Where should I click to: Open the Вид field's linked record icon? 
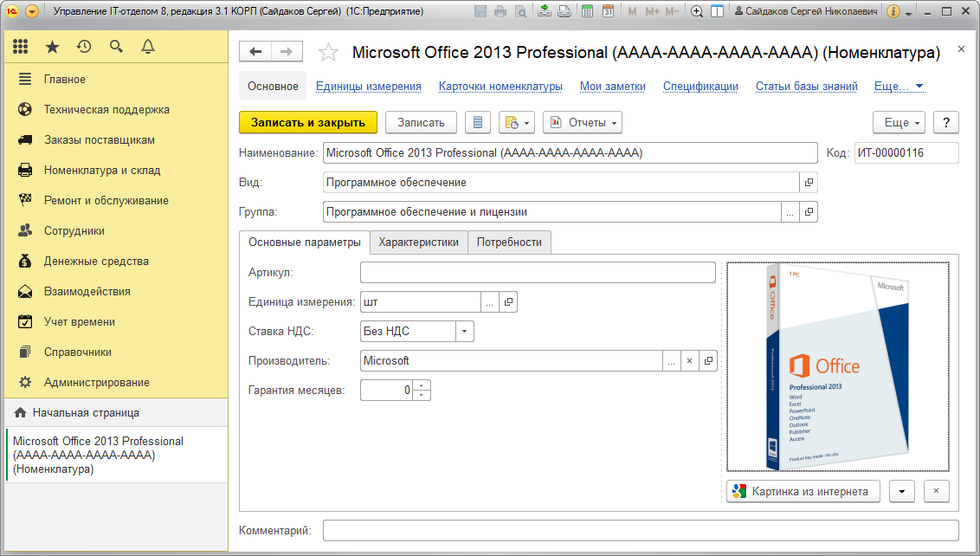point(809,183)
